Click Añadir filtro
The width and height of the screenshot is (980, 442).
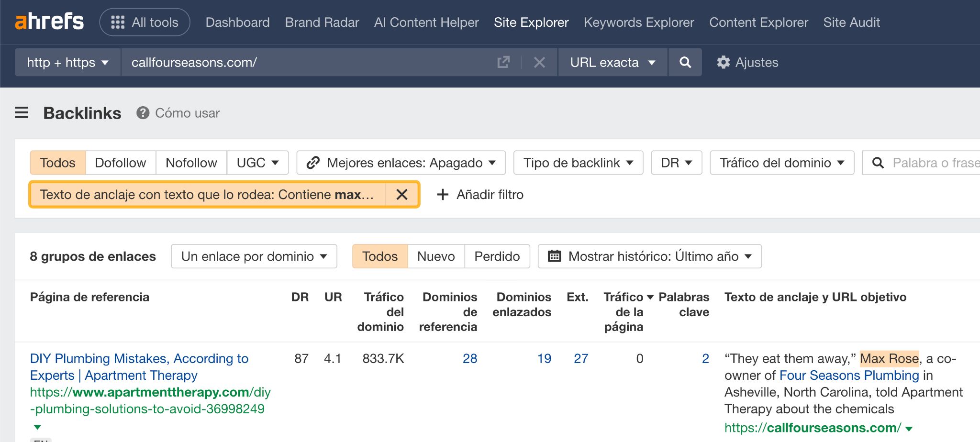[x=480, y=195]
